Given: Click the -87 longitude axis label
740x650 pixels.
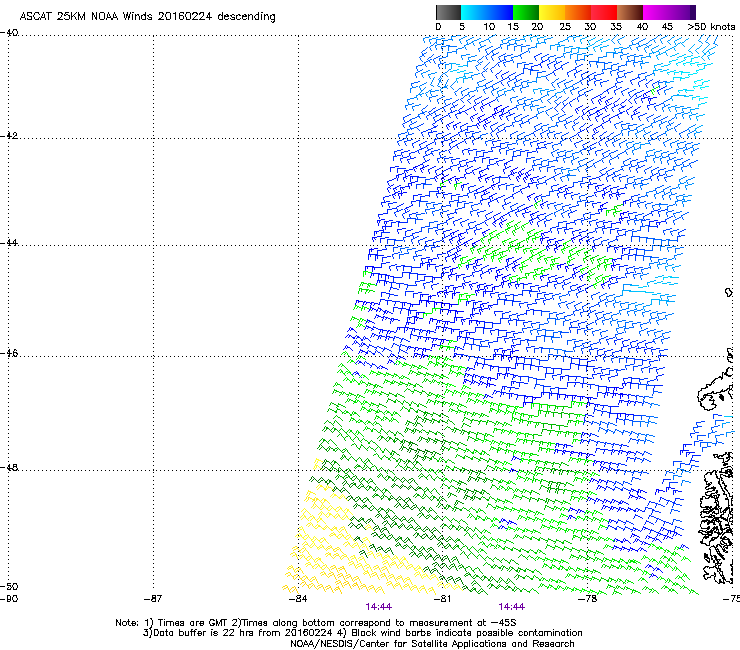Looking at the screenshot, I should tap(153, 599).
